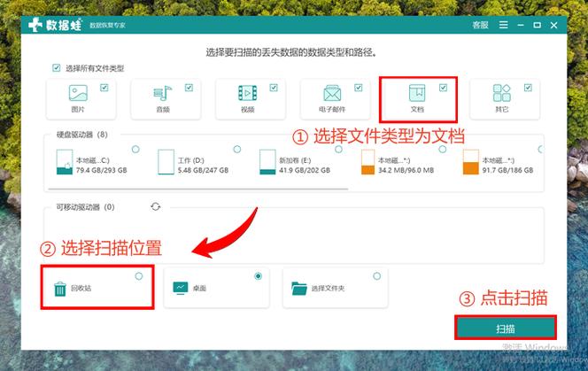The width and height of the screenshot is (588, 371).
Task: Uncheck the 视频 checkbox
Action: coord(274,88)
